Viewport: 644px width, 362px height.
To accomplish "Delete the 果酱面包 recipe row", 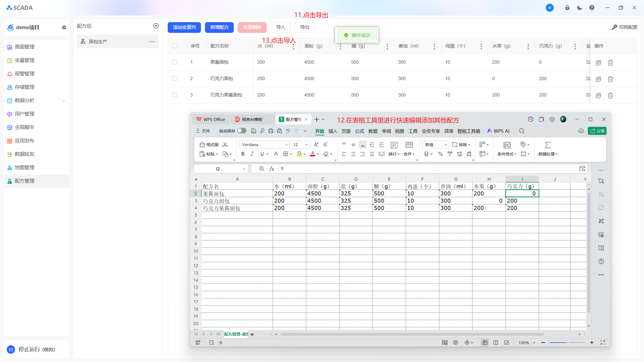I will 610,63.
